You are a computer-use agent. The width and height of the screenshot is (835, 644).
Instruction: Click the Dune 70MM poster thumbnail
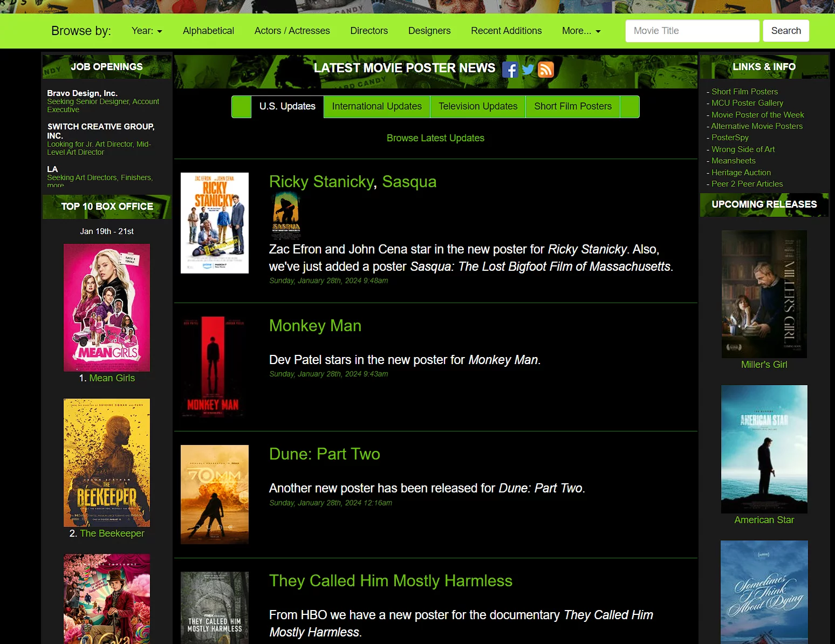click(x=215, y=494)
